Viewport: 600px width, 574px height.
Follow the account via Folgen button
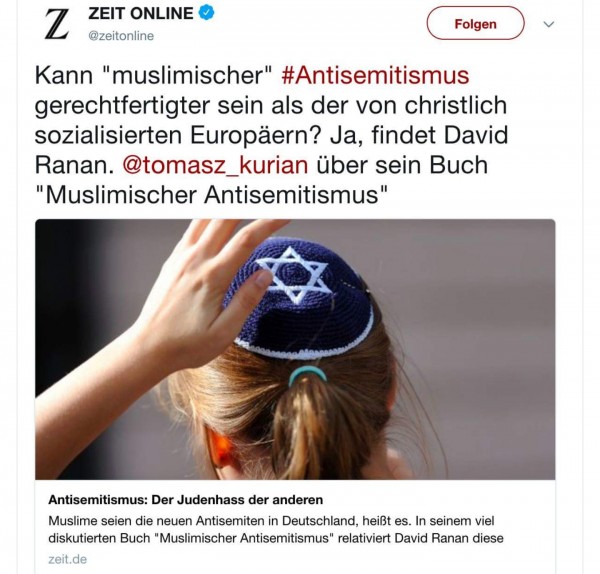(475, 24)
